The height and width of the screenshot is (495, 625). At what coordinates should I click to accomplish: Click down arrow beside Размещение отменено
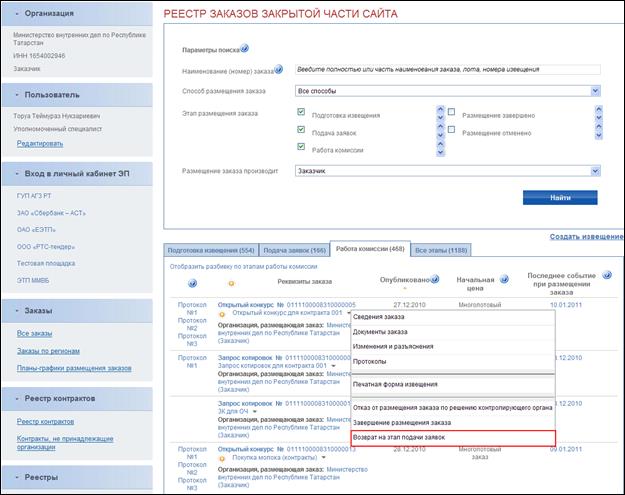[x=598, y=136]
